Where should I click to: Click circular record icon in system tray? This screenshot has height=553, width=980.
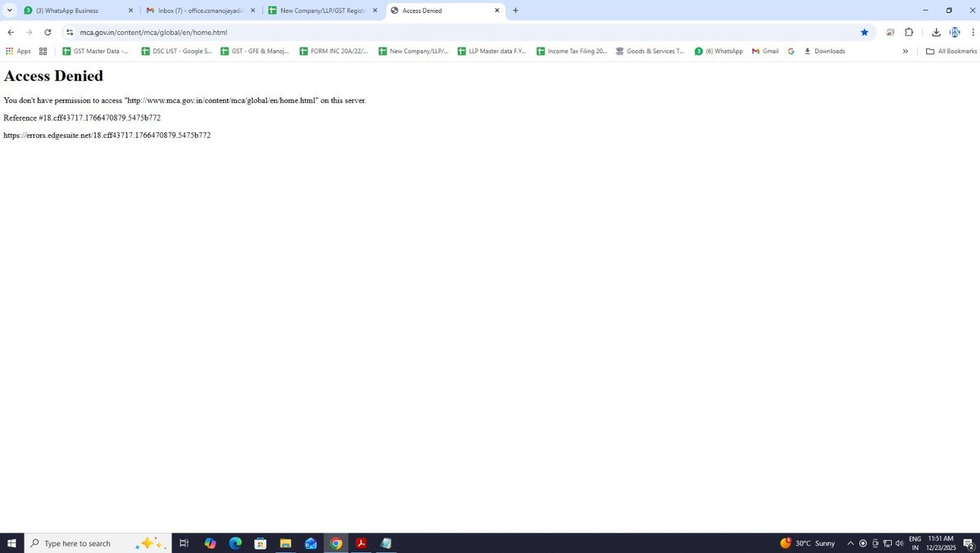(x=863, y=543)
